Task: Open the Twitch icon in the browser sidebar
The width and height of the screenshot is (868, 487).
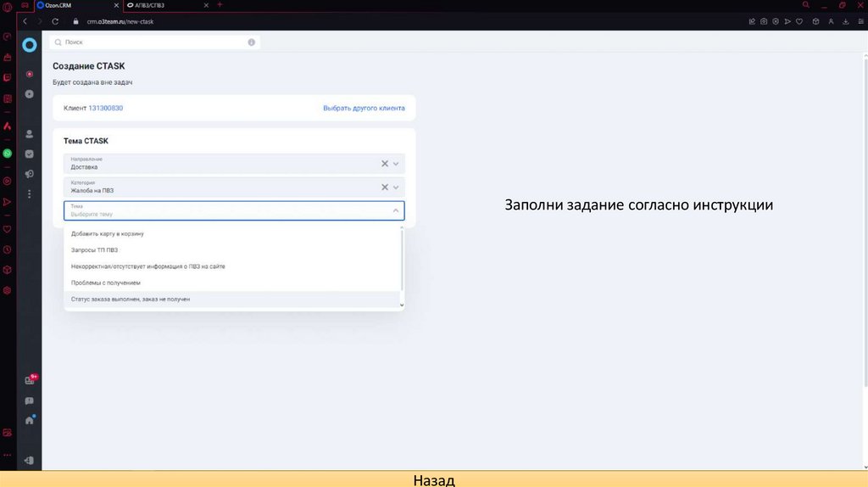Action: [7, 78]
